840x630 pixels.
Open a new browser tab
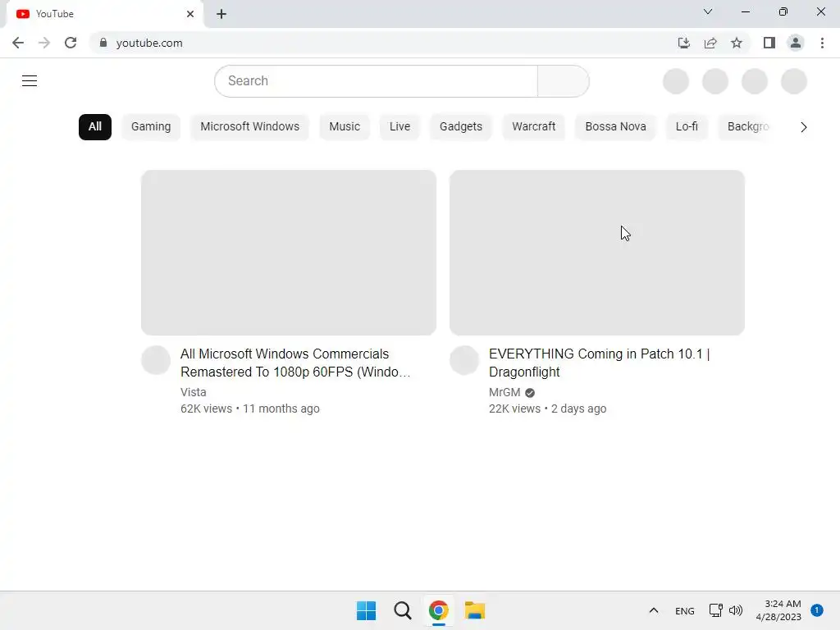(x=221, y=14)
